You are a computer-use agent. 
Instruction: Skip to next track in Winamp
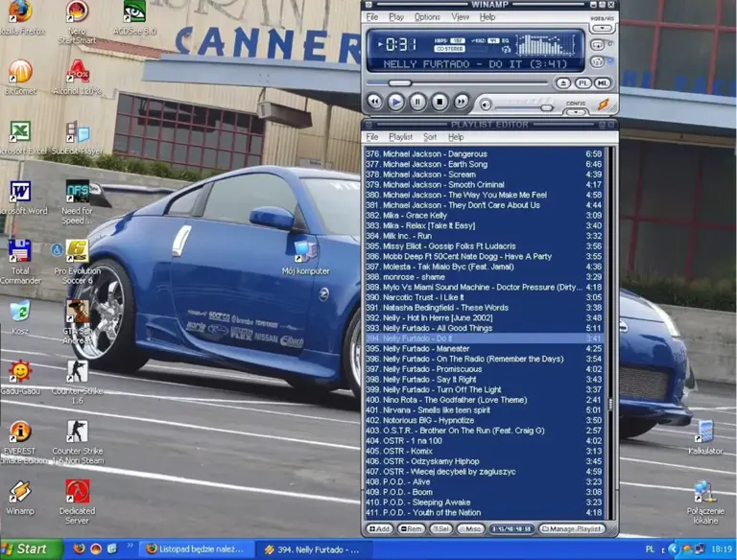pos(461,102)
